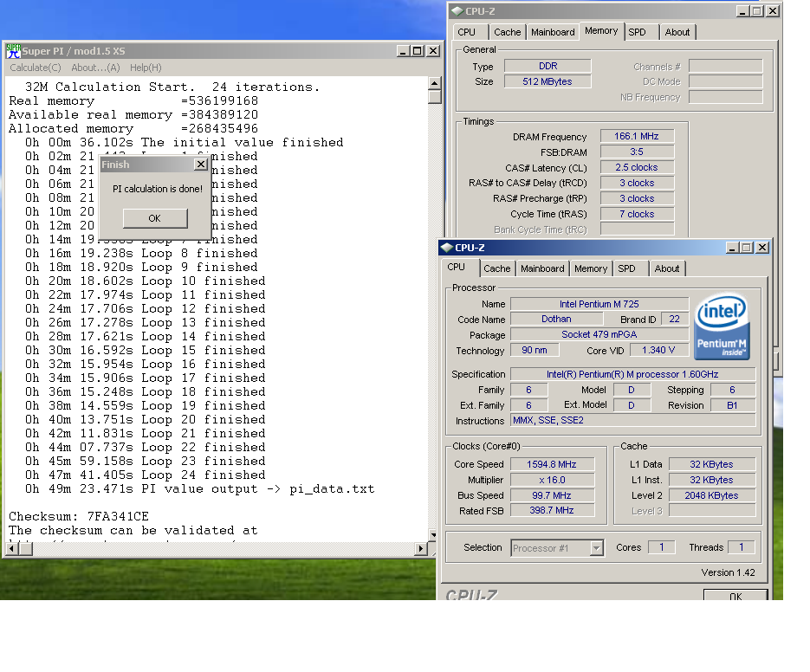Switch to Cache tab in front CPU-Z window
The image size is (810, 672).
coord(497,268)
